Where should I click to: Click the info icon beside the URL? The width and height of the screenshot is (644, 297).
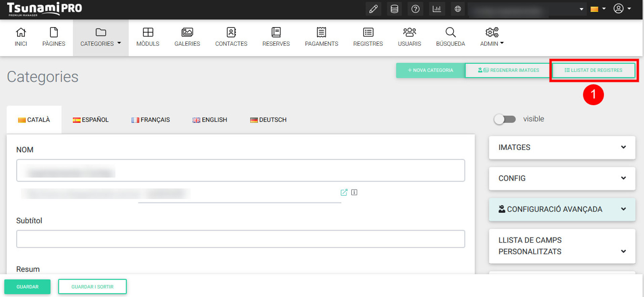click(x=354, y=192)
